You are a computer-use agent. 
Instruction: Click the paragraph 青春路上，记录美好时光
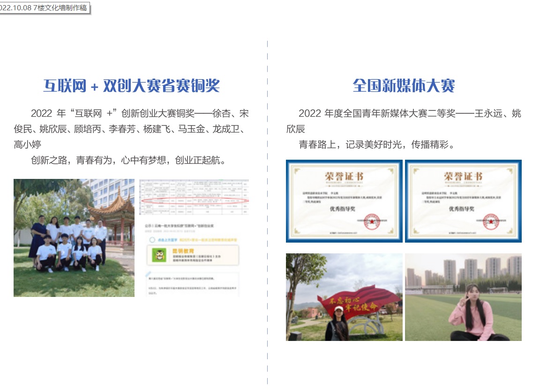(x=377, y=145)
